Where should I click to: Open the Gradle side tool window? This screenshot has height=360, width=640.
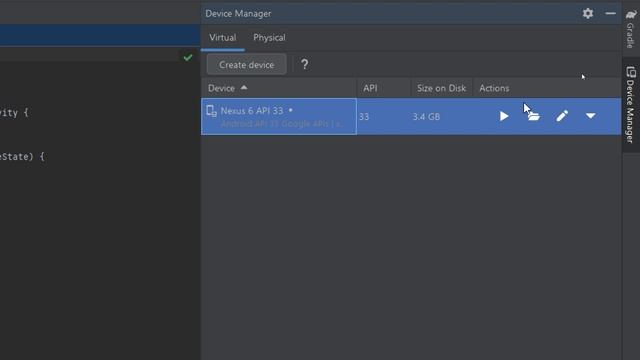point(631,28)
